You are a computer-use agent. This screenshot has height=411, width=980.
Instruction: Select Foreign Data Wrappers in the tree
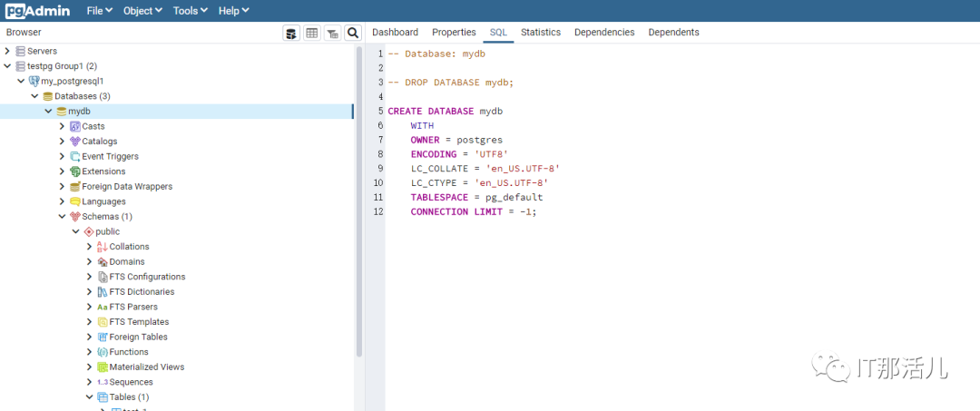126,187
